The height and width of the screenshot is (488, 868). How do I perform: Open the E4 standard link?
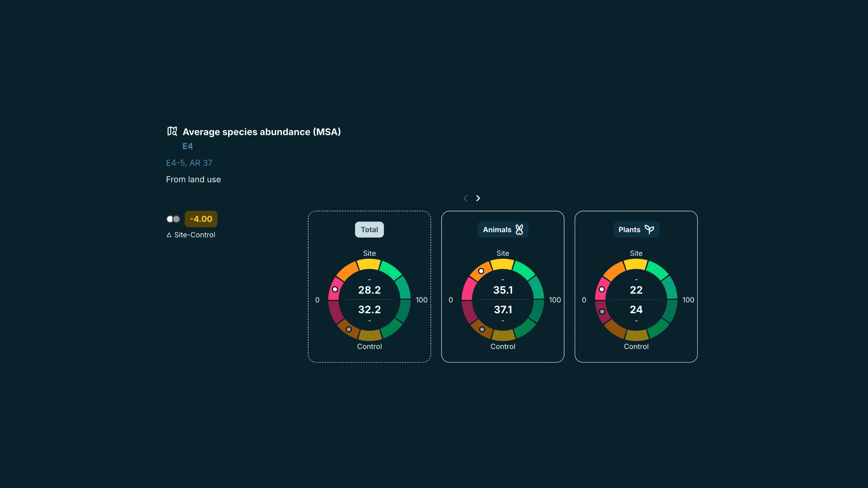pos(188,146)
